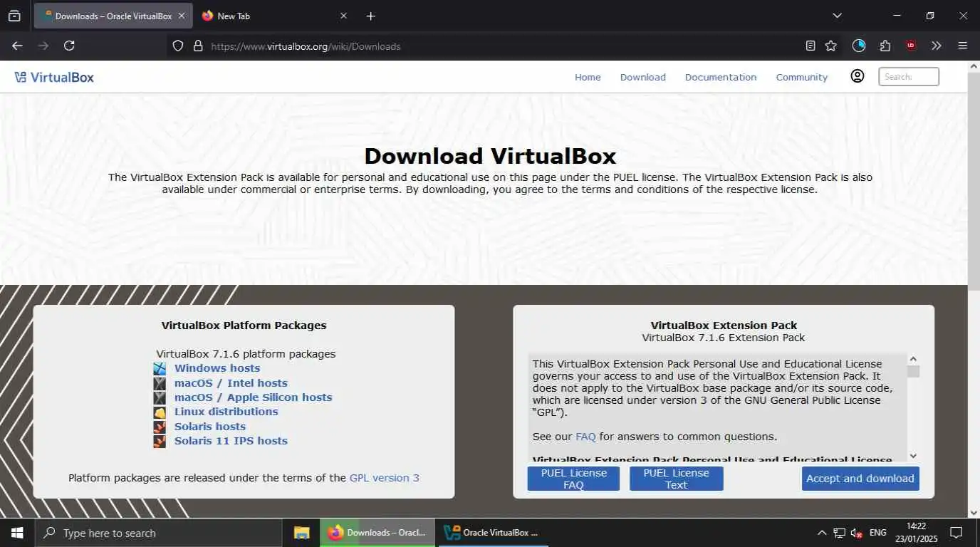Open the uBlock Origin toolbar icon
Screen dimensions: 980x547
911,46
